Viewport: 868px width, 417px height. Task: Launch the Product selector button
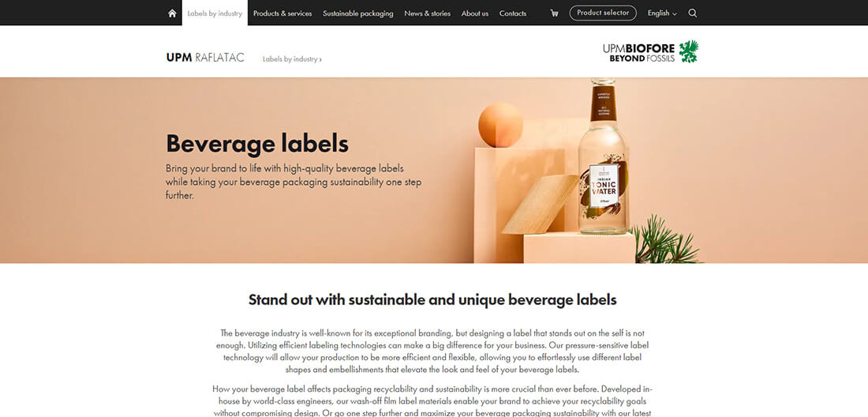point(603,13)
